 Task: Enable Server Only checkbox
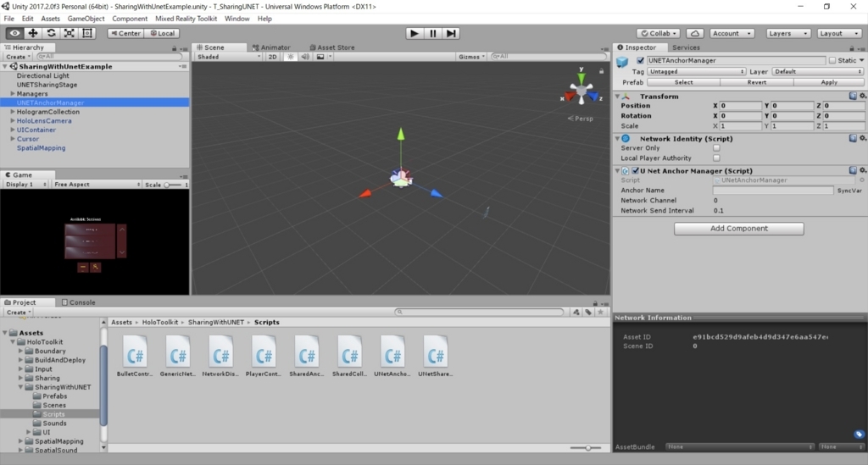[x=716, y=148]
